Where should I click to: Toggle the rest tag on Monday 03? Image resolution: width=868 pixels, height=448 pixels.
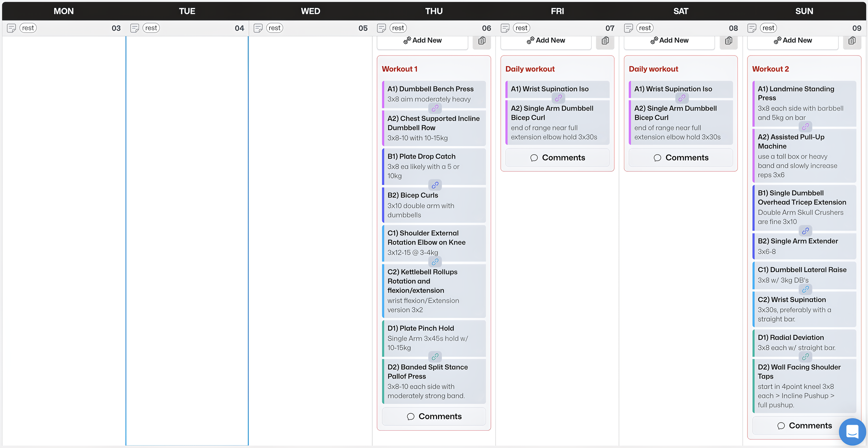(x=28, y=28)
